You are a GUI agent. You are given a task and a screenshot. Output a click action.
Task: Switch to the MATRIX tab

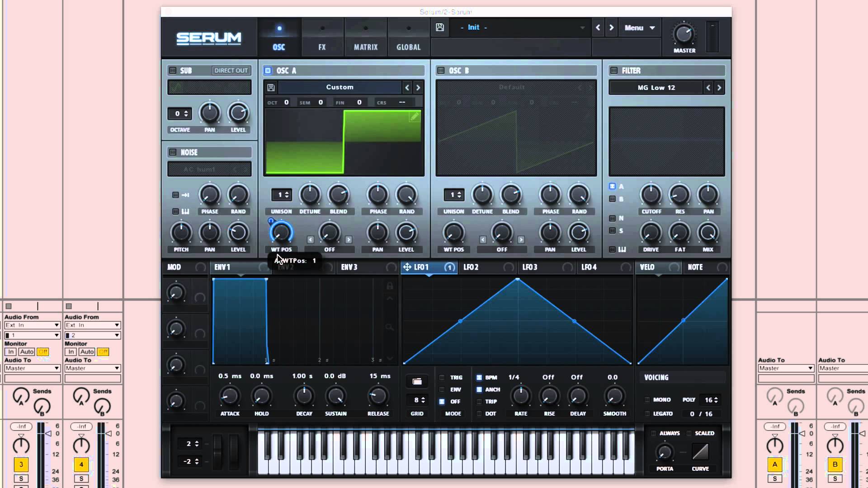point(365,38)
